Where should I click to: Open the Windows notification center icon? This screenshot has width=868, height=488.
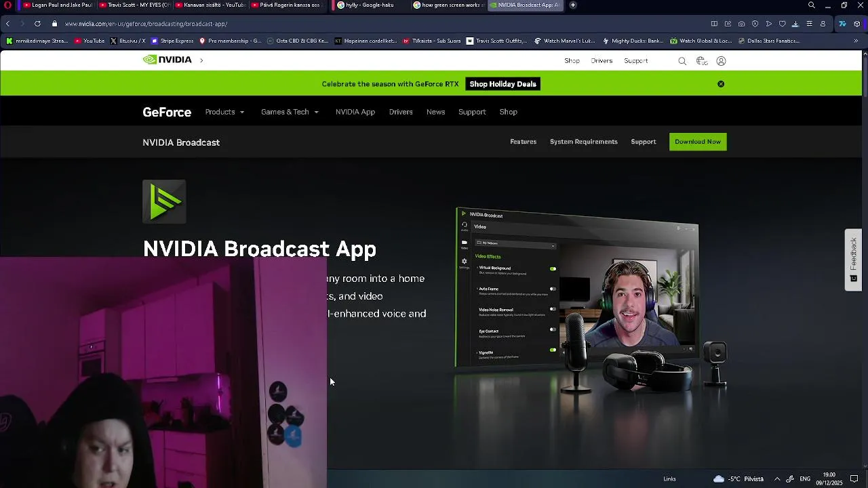point(854,479)
